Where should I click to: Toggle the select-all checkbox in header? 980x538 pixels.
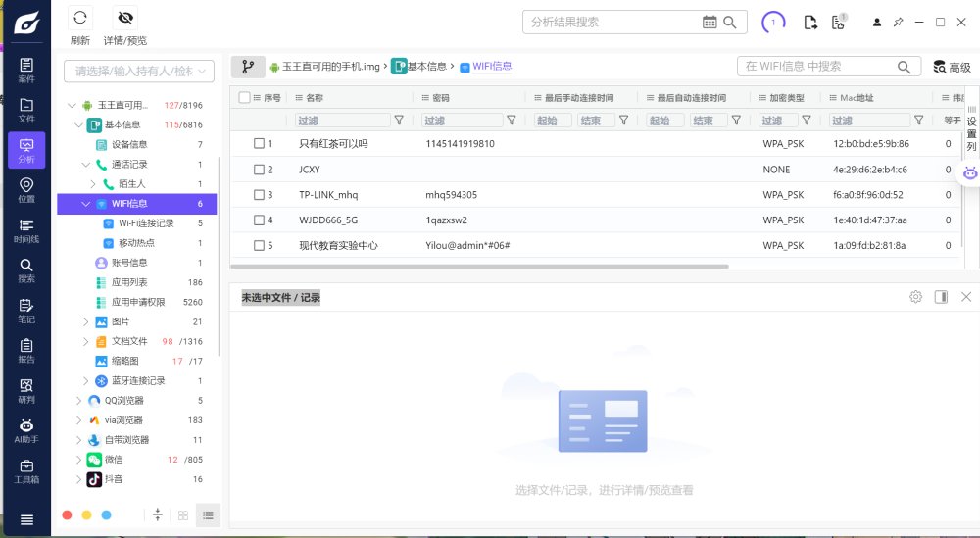click(x=245, y=98)
